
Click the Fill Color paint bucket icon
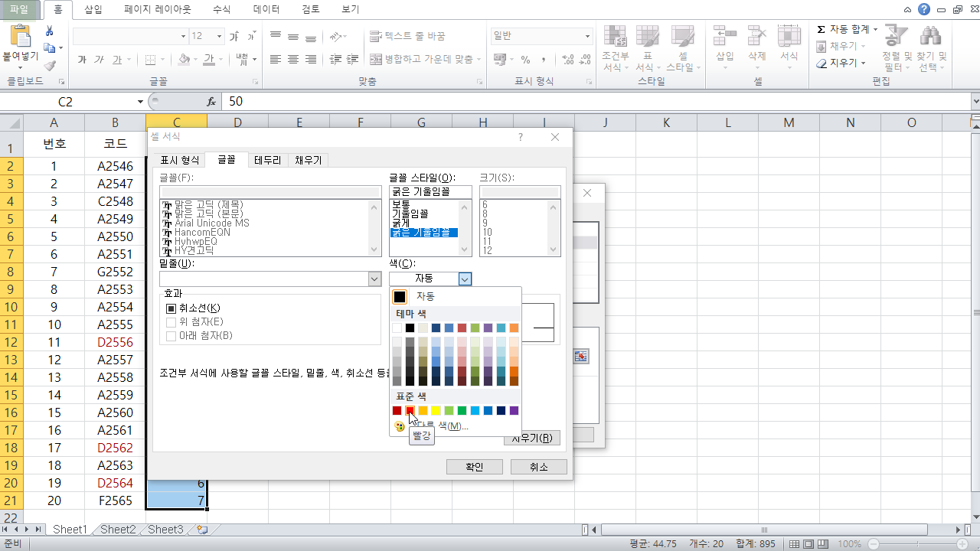(x=184, y=60)
